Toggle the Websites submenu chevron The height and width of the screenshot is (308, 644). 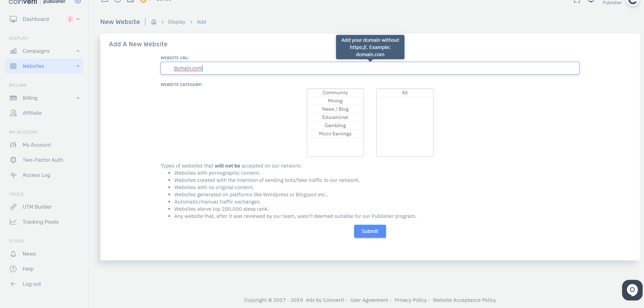click(x=78, y=66)
